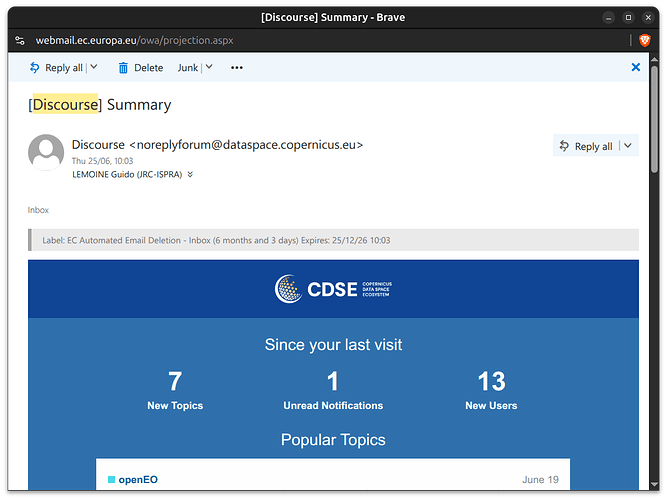Select Delete in the message toolbar
This screenshot has height=500, width=666.
[x=148, y=68]
